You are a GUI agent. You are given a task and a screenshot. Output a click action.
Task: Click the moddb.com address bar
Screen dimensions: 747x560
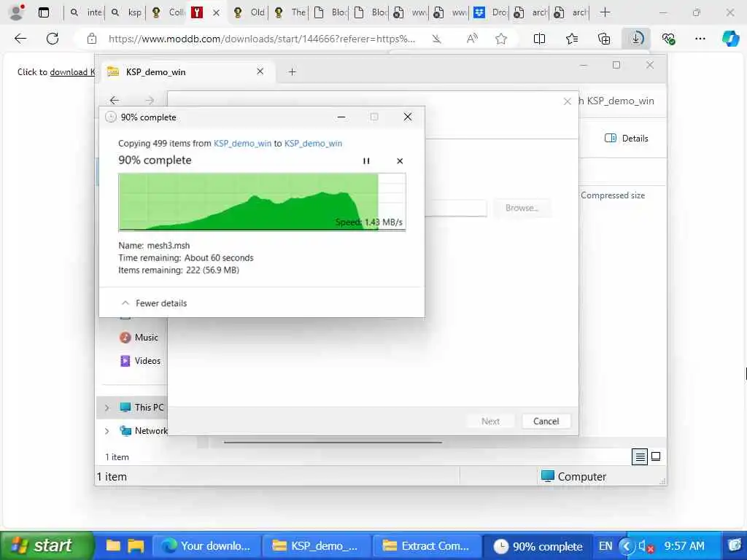pos(262,39)
